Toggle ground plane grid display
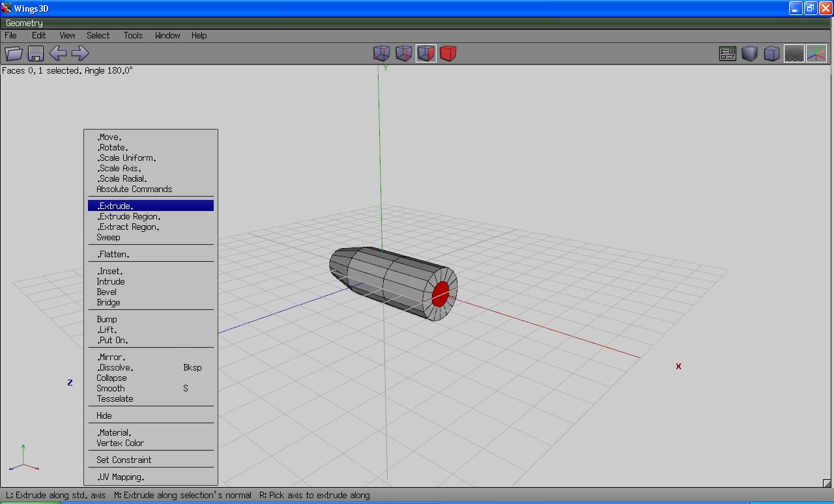Screen dimensions: 834x504 [794, 53]
